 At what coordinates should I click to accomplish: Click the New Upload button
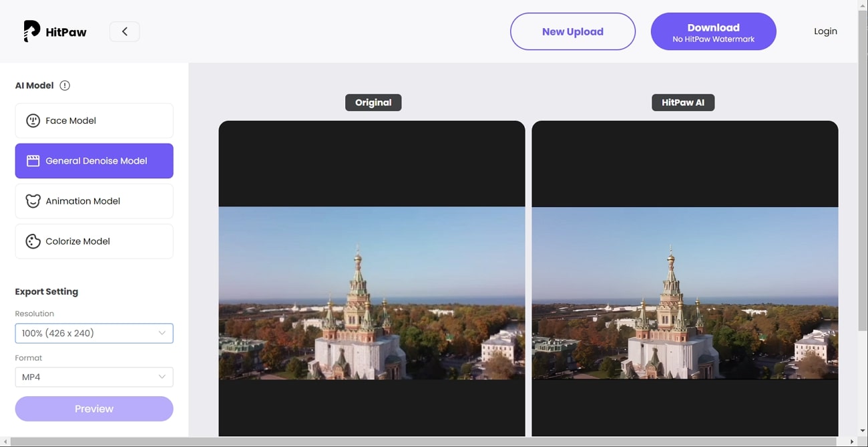(572, 31)
